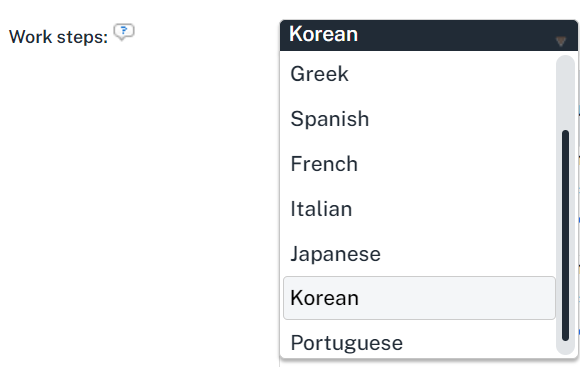Image resolution: width=580 pixels, height=367 pixels.
Task: Choose Japanese from the list
Action: (419, 254)
